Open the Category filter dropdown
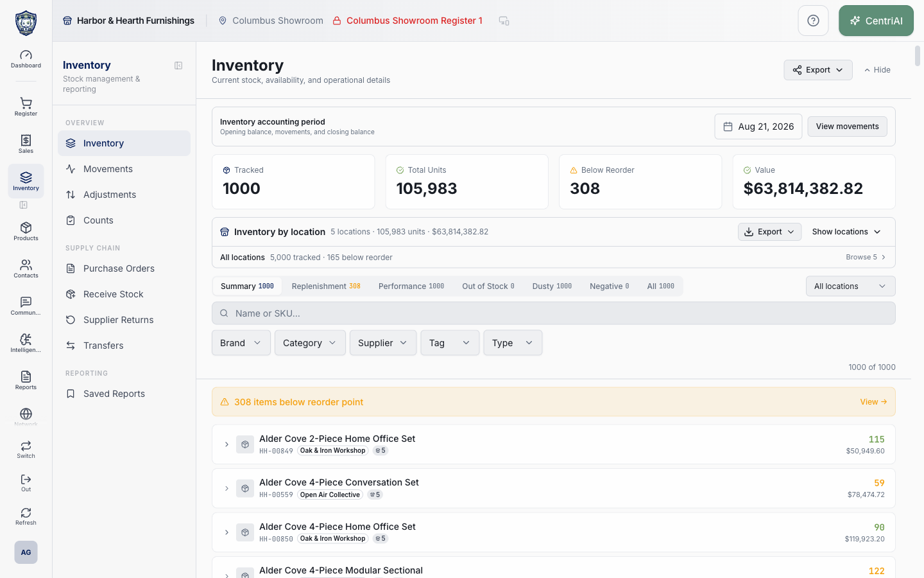Viewport: 924px width, 578px height. [310, 343]
